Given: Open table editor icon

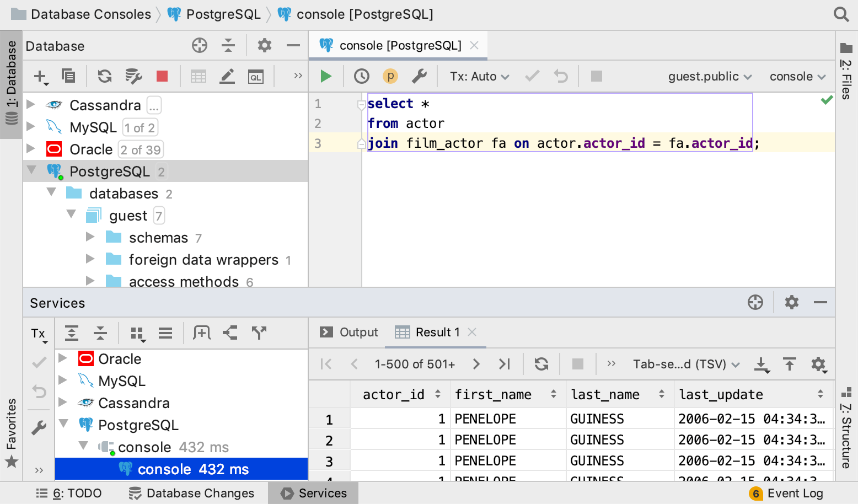Looking at the screenshot, I should (199, 76).
